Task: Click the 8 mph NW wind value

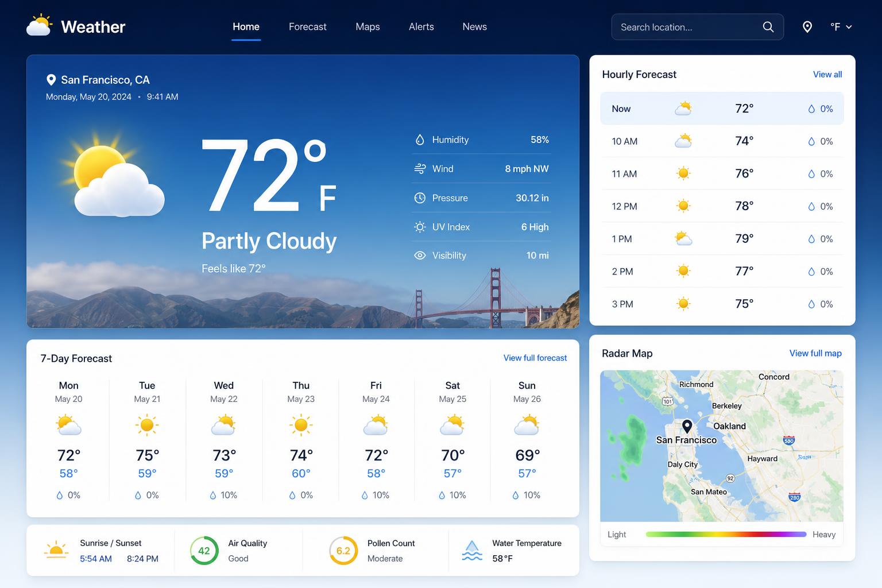Action: tap(527, 169)
